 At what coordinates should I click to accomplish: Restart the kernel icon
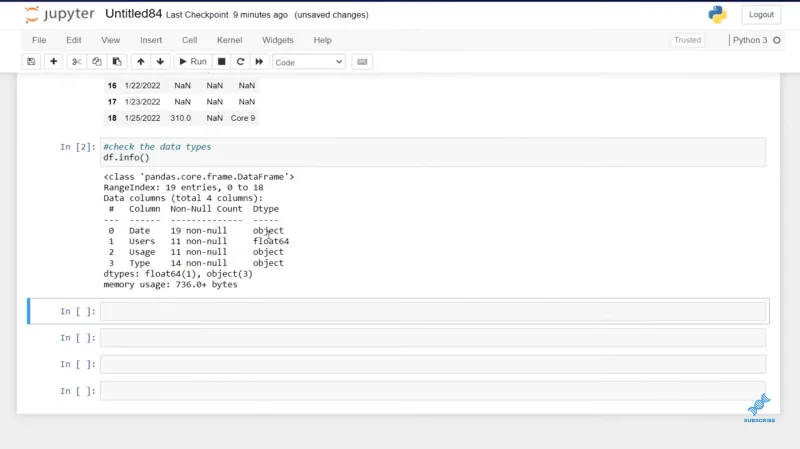click(240, 62)
